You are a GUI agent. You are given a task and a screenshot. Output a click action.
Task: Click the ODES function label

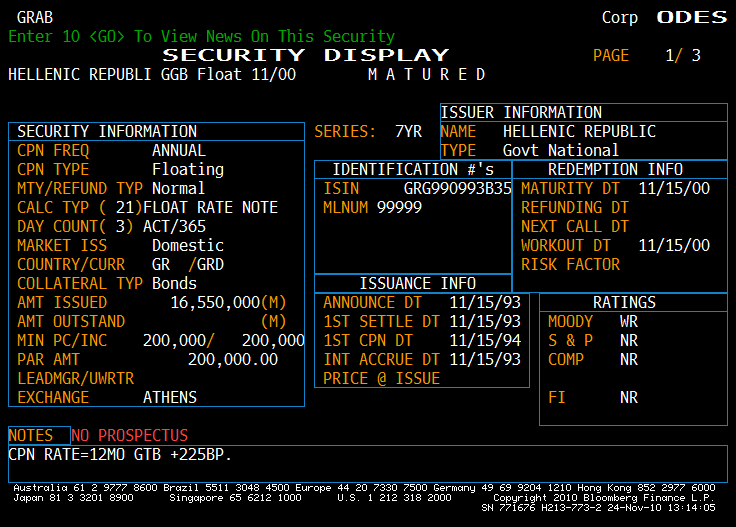pos(691,17)
